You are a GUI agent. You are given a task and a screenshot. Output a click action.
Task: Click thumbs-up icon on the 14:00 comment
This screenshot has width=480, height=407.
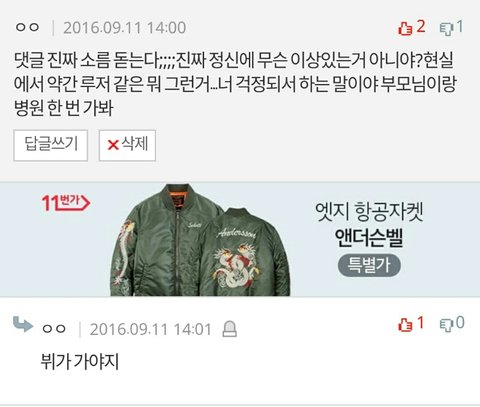coord(405,28)
